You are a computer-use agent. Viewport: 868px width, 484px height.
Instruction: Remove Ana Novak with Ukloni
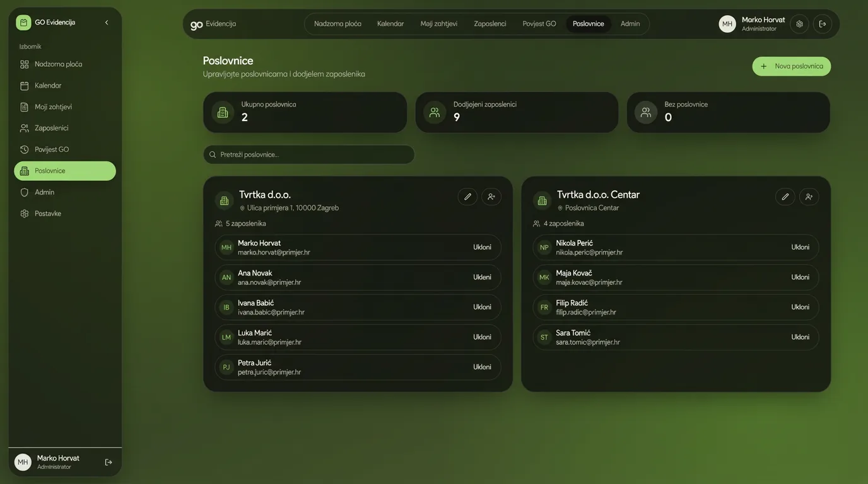tap(482, 277)
